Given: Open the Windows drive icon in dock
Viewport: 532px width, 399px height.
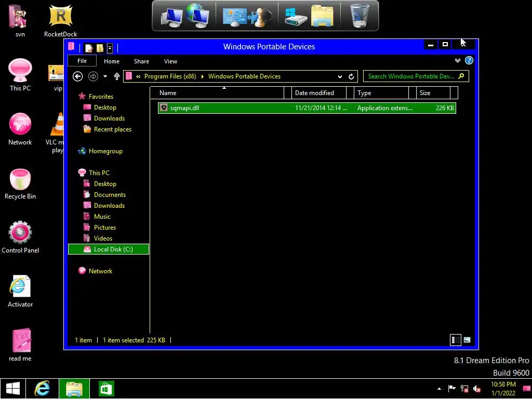Looking at the screenshot, I should [296, 17].
